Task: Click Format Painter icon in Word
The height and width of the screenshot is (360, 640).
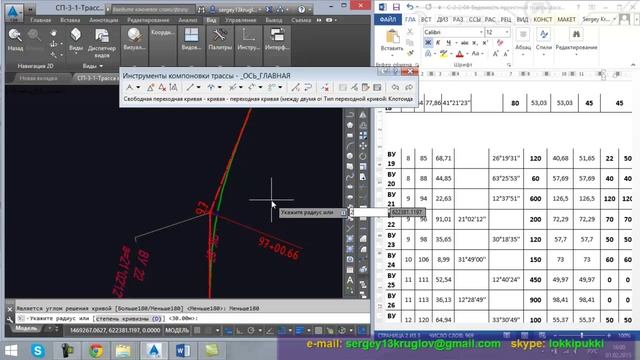Action: tap(410, 53)
